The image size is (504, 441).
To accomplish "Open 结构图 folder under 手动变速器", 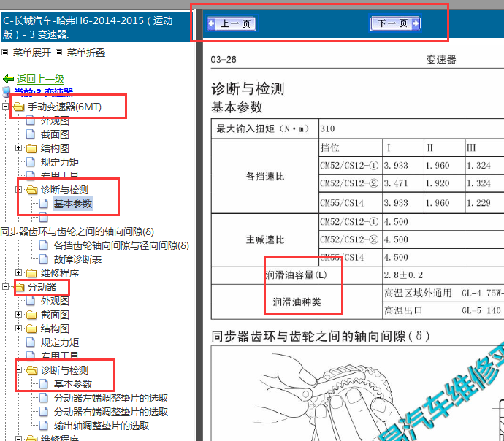I will pyautogui.click(x=55, y=148).
